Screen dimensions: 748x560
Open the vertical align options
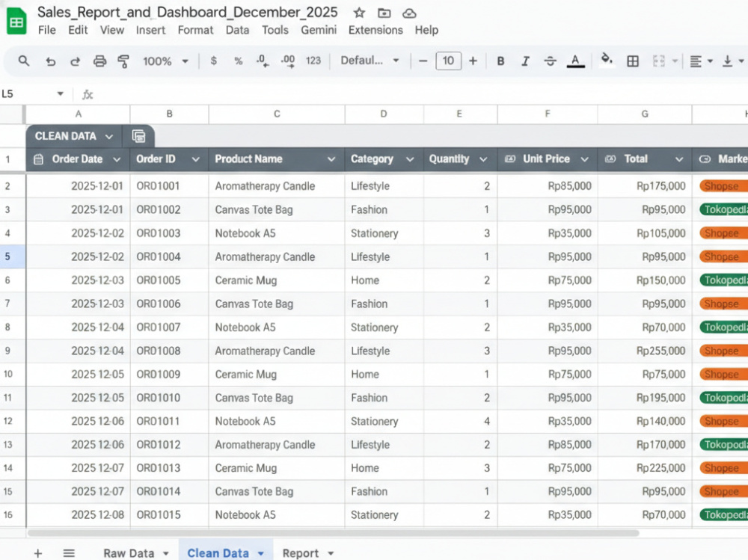733,61
